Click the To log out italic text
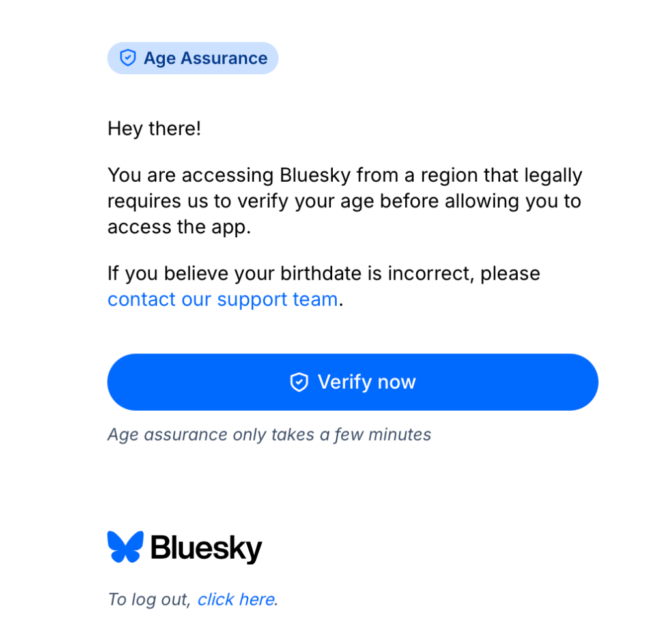This screenshot has width=667, height=644. click(149, 599)
